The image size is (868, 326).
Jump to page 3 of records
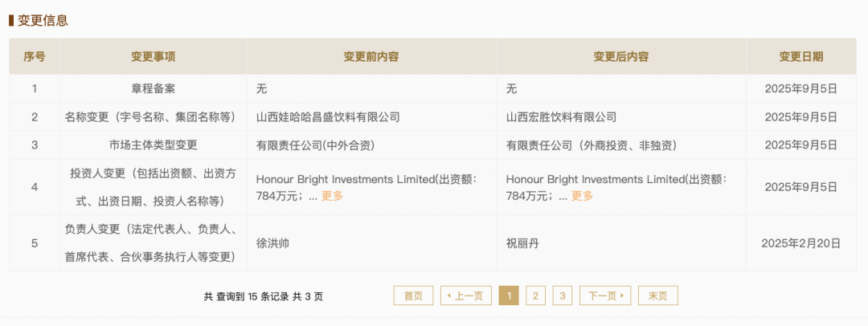point(562,295)
